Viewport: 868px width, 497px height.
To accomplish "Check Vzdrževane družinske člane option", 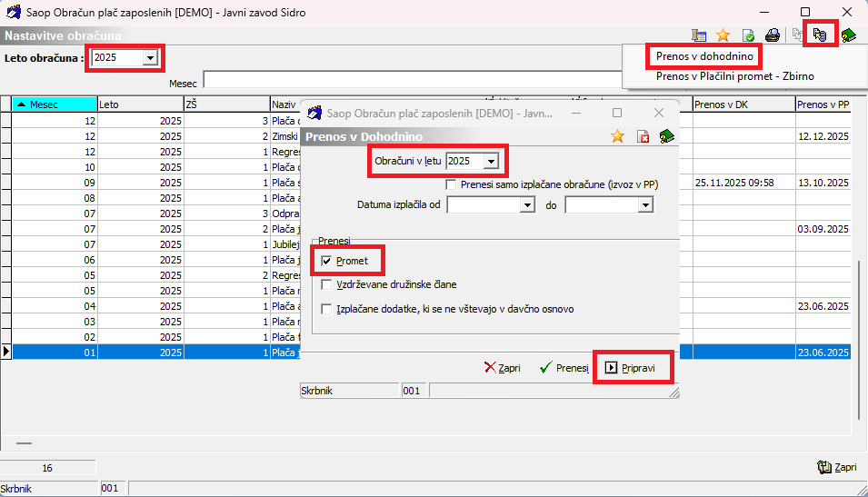I will [326, 284].
